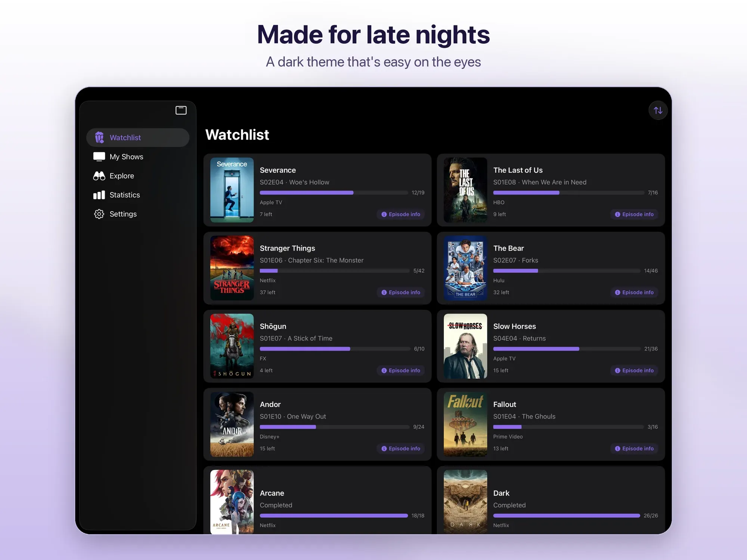The image size is (747, 560).
Task: Click "Completed" under Dark
Action: coord(509,505)
